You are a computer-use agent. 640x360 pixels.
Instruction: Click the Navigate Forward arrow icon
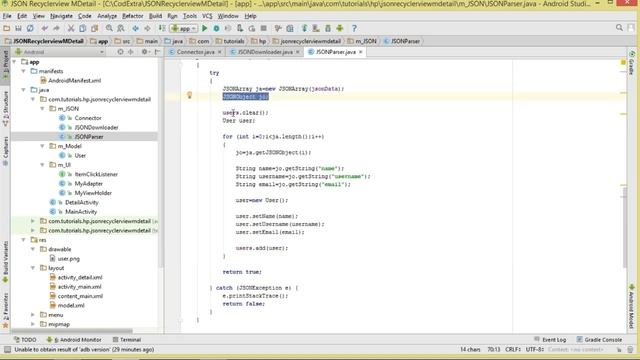[147, 28]
